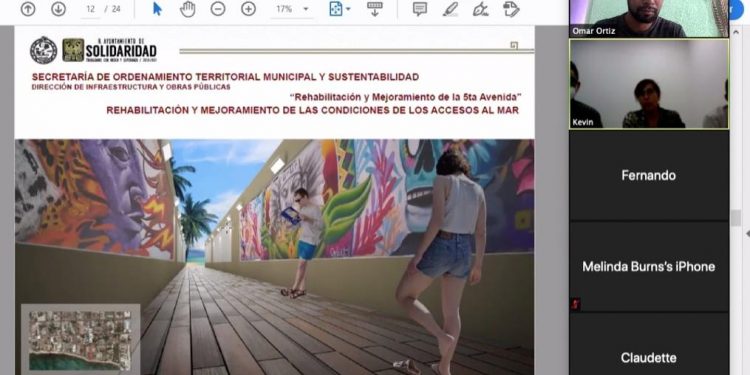Select Kevin's video tile
The height and width of the screenshot is (375, 750).
649,84
